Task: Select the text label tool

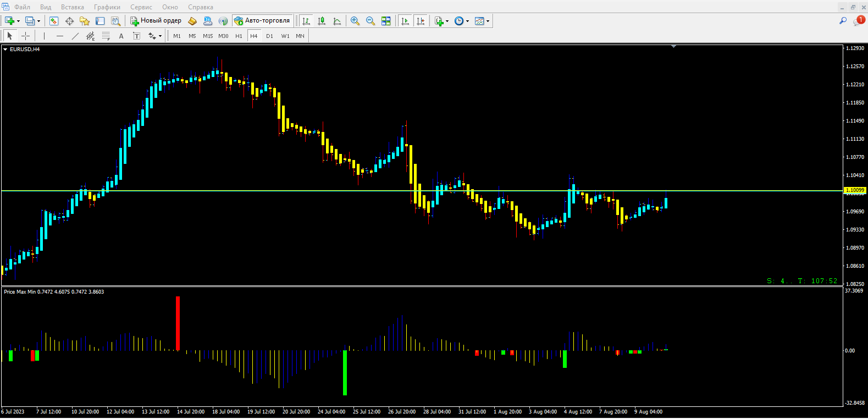Action: tap(121, 36)
